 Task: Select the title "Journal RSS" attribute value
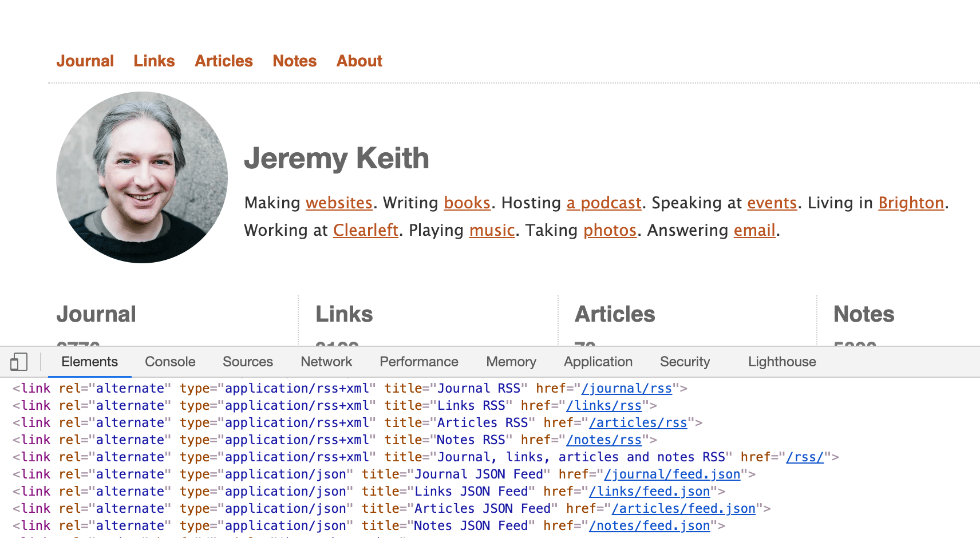click(x=479, y=389)
